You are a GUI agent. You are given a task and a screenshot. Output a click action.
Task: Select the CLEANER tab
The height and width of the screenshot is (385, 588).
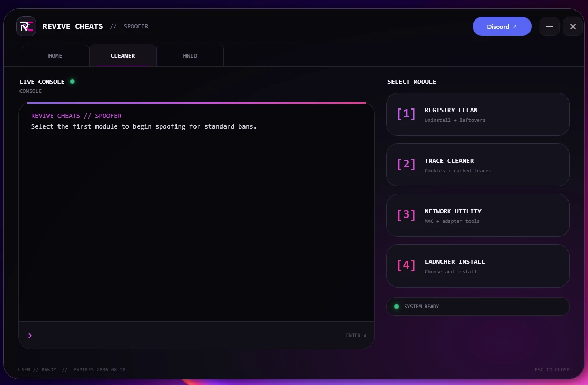pyautogui.click(x=123, y=56)
